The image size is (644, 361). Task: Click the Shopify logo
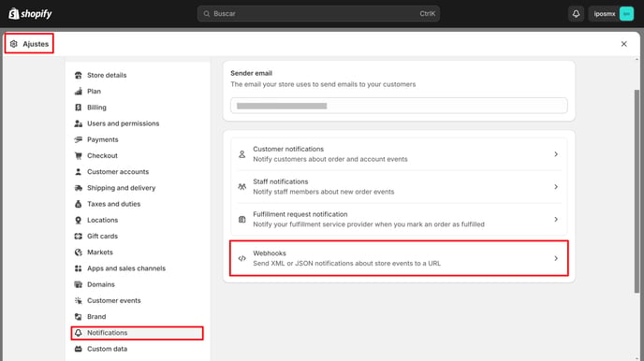click(x=30, y=13)
